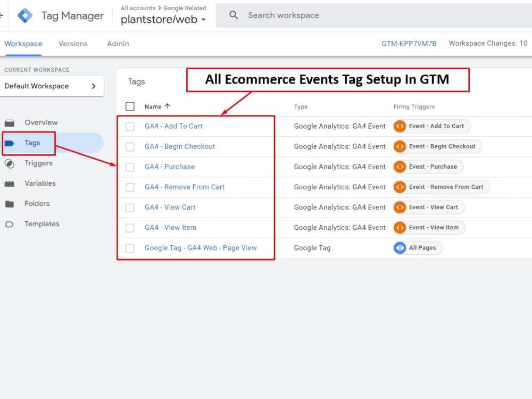Select the checkbox next to GA4 - Add To Cart
Screen dimensions: 532x399
tap(130, 126)
